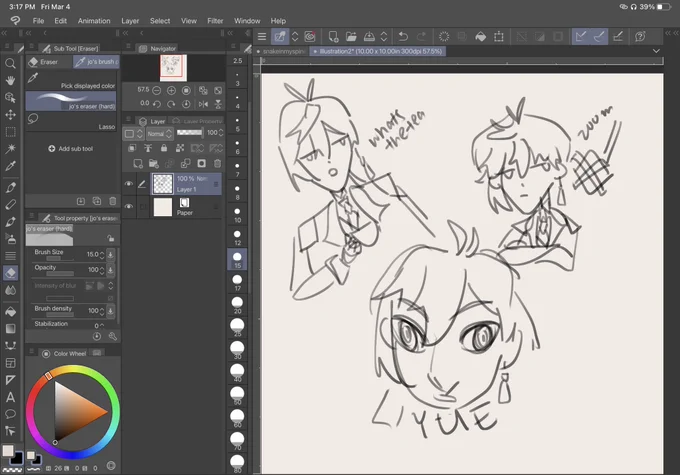This screenshot has width=680, height=475.
Task: Click up-down arrows beside Save icon
Action: point(384,36)
